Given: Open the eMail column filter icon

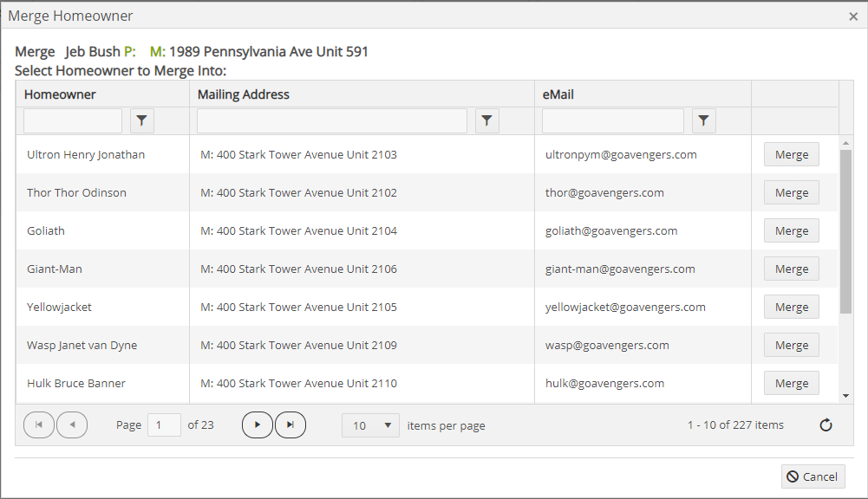Looking at the screenshot, I should point(704,121).
